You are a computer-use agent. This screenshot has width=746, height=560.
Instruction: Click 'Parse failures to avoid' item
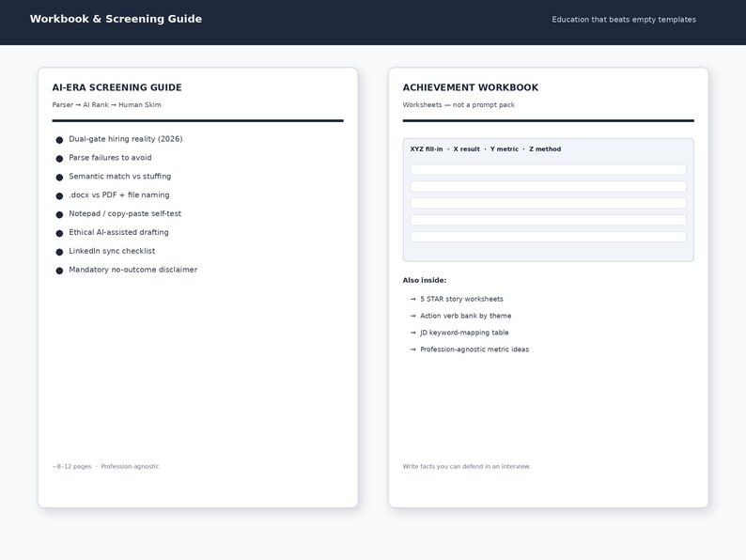click(110, 158)
